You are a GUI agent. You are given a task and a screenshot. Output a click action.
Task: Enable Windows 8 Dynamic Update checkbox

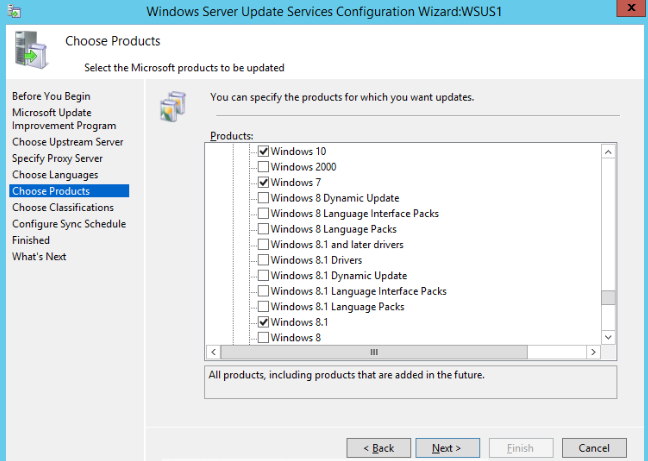pos(263,198)
